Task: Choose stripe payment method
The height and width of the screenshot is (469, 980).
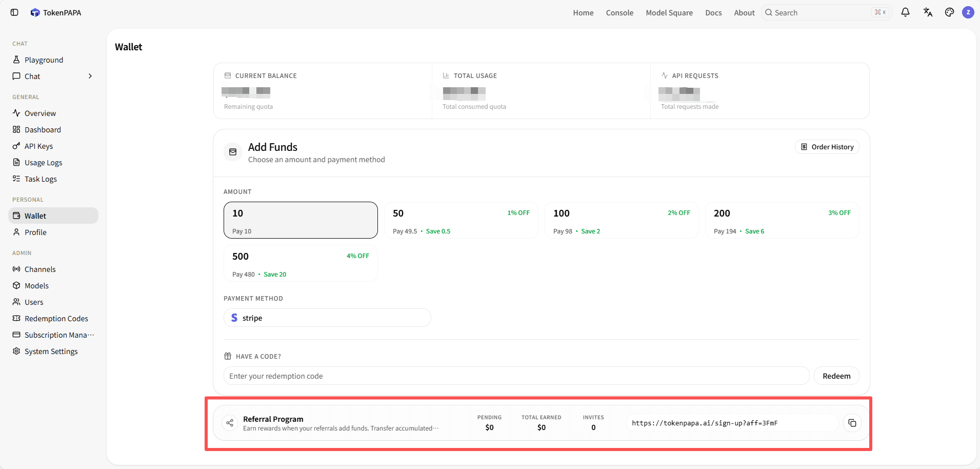Action: [x=327, y=318]
